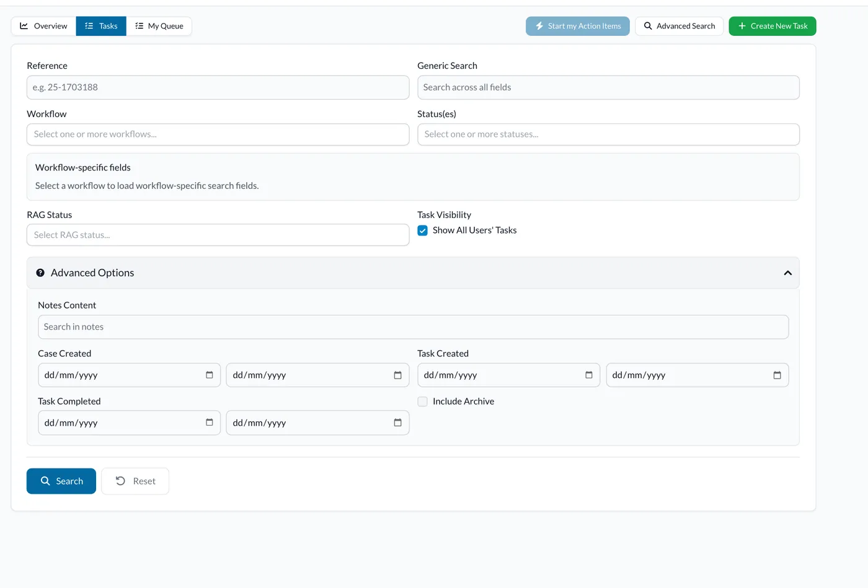Image resolution: width=868 pixels, height=588 pixels.
Task: Open calendar for Task Created start date
Action: [589, 375]
